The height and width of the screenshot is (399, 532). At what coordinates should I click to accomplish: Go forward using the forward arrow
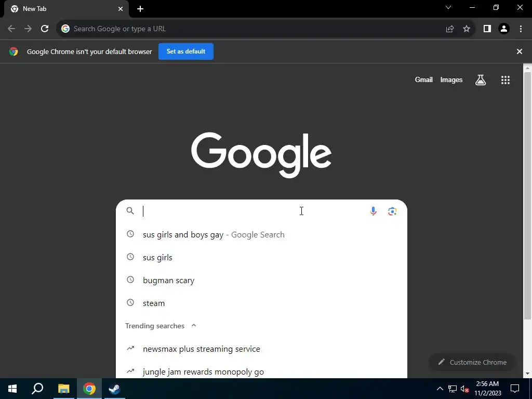point(28,29)
